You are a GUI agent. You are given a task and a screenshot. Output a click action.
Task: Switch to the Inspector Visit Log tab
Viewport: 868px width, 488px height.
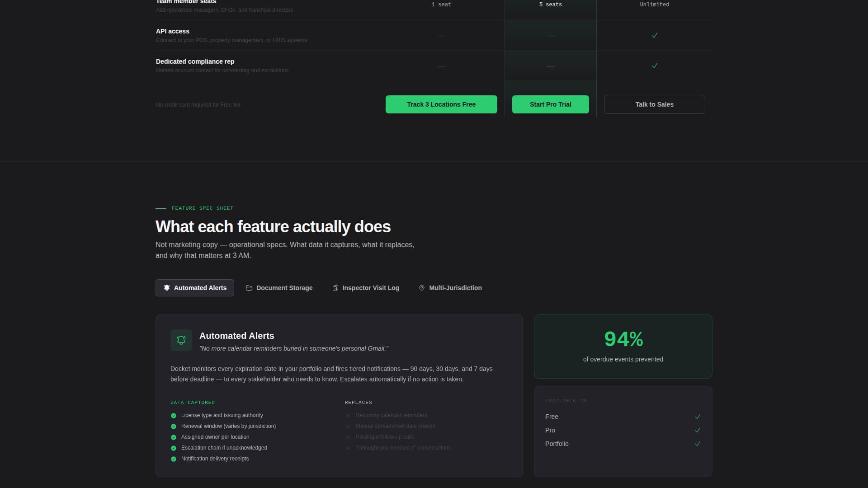pos(366,288)
